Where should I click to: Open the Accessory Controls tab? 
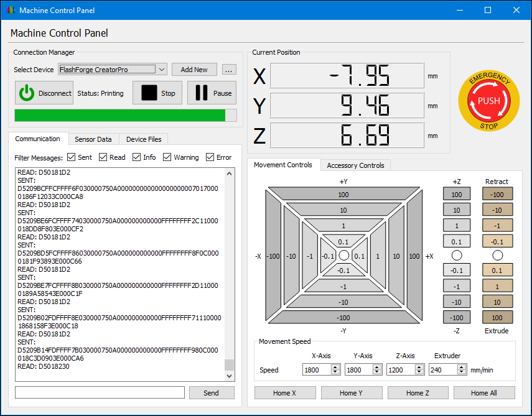tap(355, 165)
